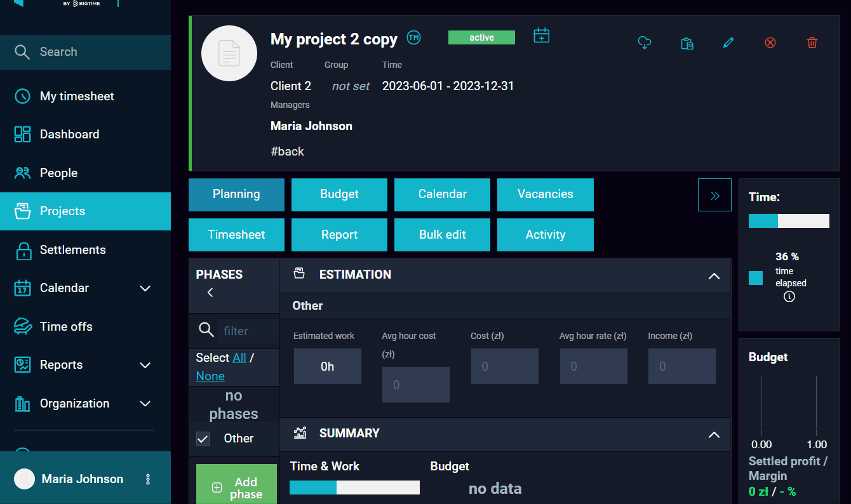Click the Search magnifier icon in sidebar

pos(22,52)
